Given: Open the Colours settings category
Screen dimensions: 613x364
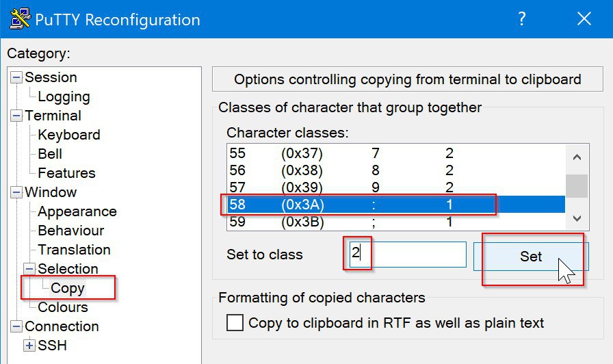Looking at the screenshot, I should pyautogui.click(x=62, y=307).
